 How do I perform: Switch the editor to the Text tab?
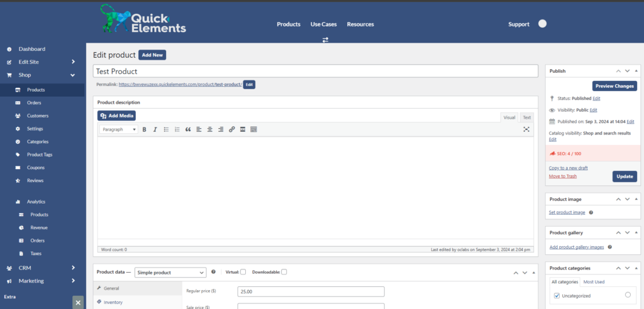(x=526, y=117)
